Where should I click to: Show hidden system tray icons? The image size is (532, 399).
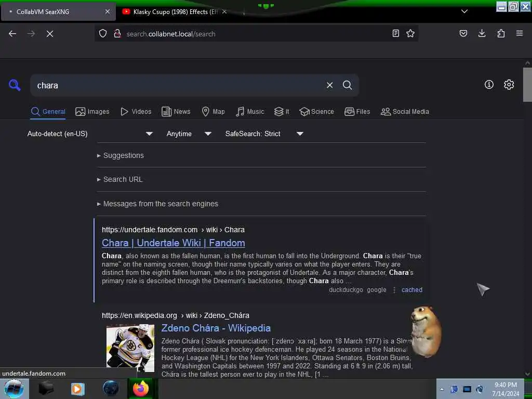point(442,389)
